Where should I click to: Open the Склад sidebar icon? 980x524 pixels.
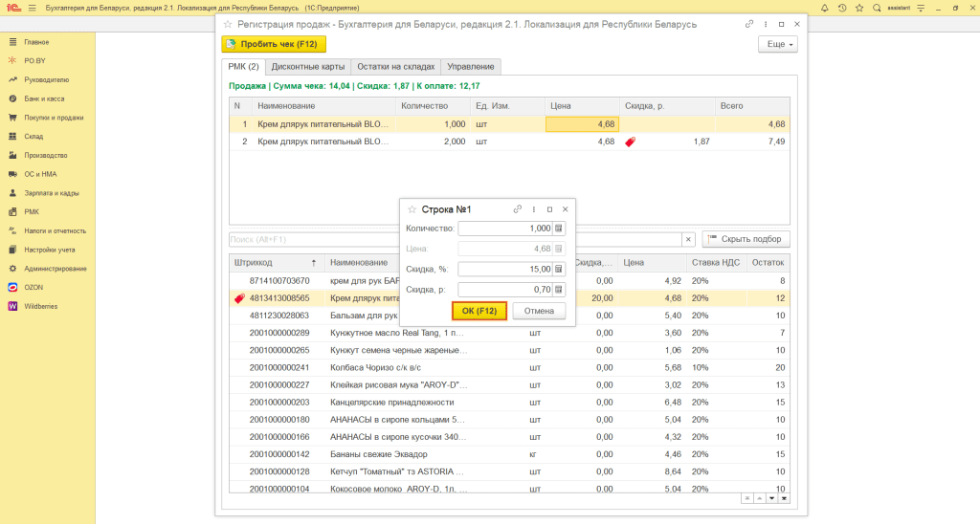click(x=12, y=136)
